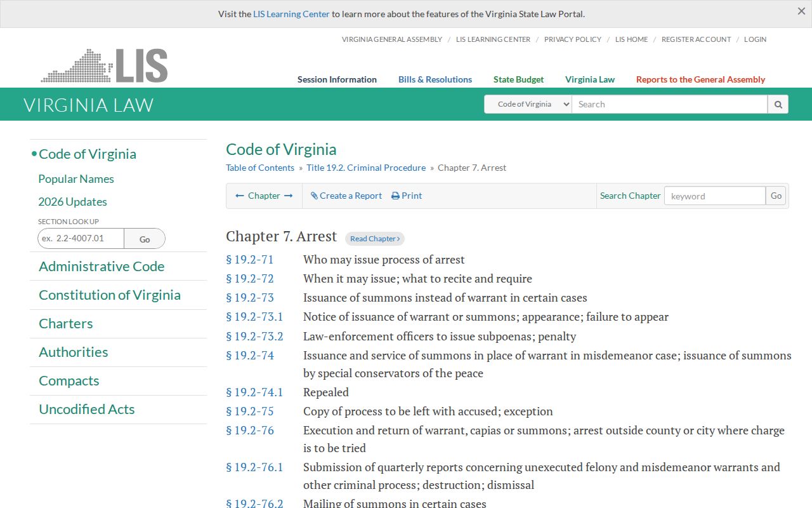This screenshot has width=812, height=508.
Task: Open section § 19.2-71
Action: click(x=250, y=260)
